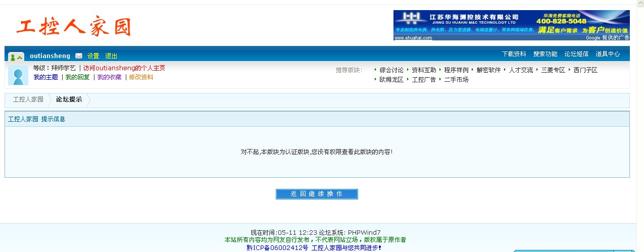The height and width of the screenshot is (252, 644).
Task: Open 我的主题 link
Action: click(x=46, y=77)
